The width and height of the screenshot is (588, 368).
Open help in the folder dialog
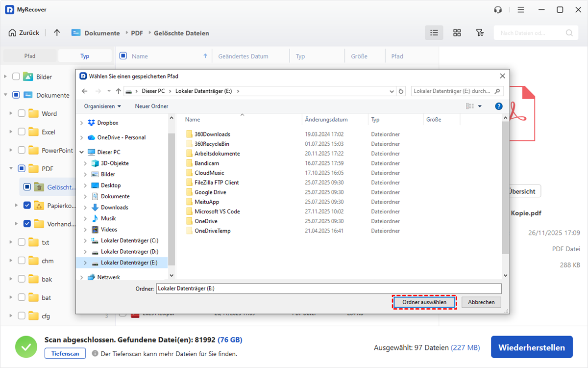coord(499,106)
